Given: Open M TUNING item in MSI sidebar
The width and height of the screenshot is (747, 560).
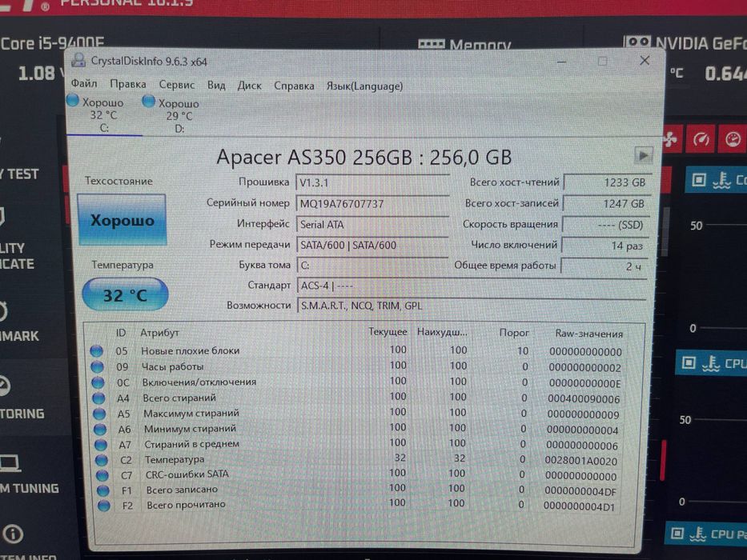Looking at the screenshot, I should (x=29, y=489).
